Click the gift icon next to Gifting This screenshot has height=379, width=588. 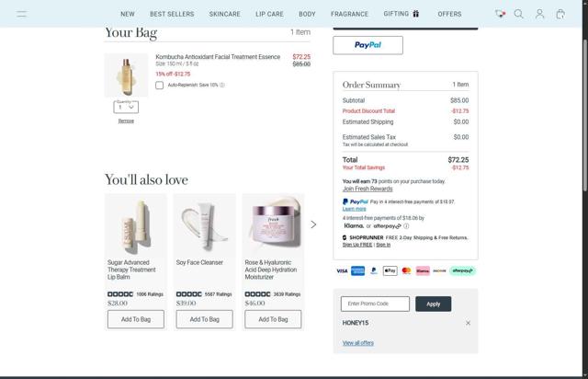[416, 14]
